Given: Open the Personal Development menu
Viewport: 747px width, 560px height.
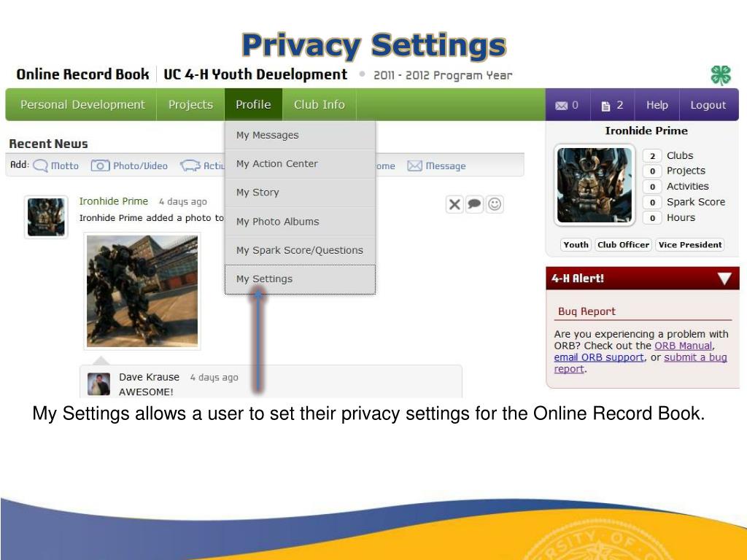Looking at the screenshot, I should pos(82,105).
